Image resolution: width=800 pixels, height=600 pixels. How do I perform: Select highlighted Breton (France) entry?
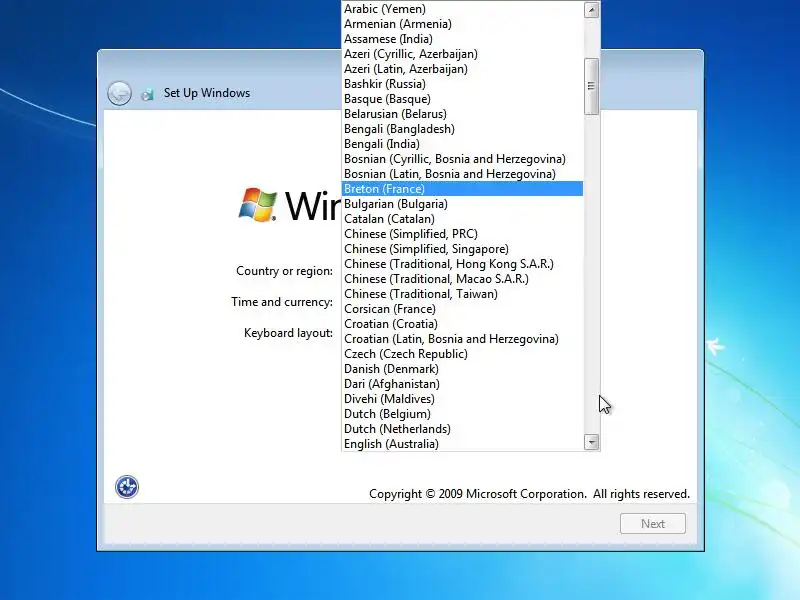click(x=462, y=189)
